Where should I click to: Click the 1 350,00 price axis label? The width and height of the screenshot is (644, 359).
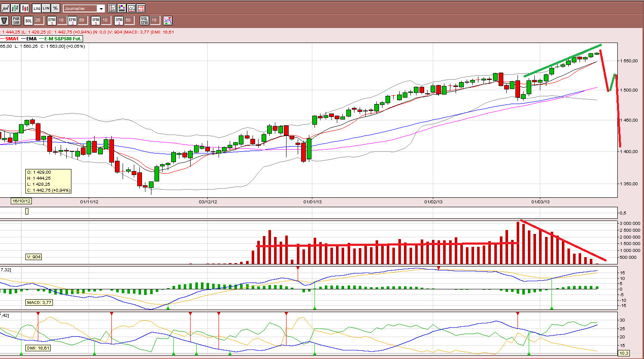[629, 184]
